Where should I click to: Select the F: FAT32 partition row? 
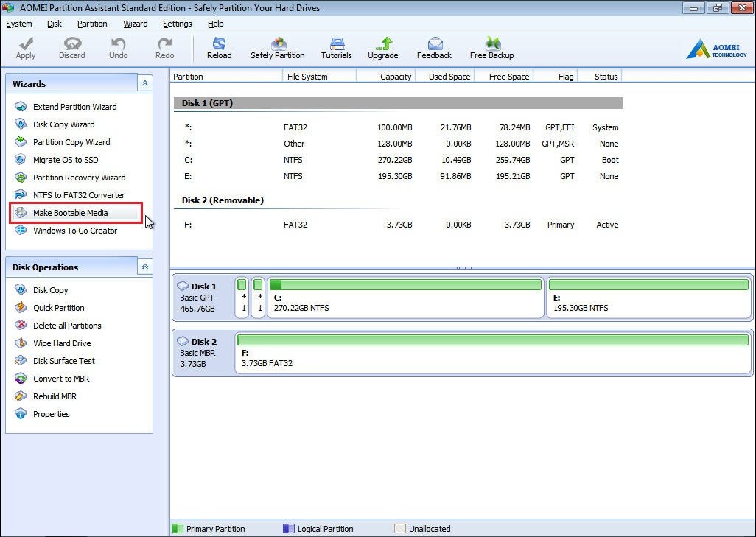(x=398, y=225)
